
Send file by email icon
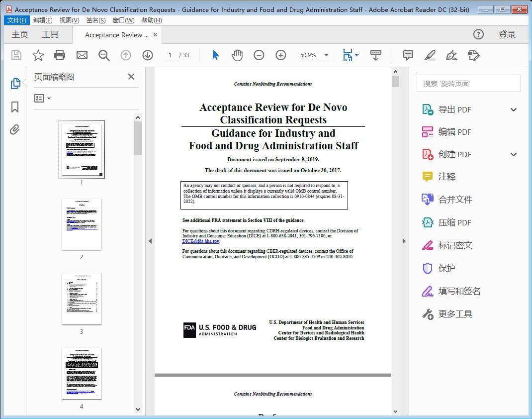82,55
